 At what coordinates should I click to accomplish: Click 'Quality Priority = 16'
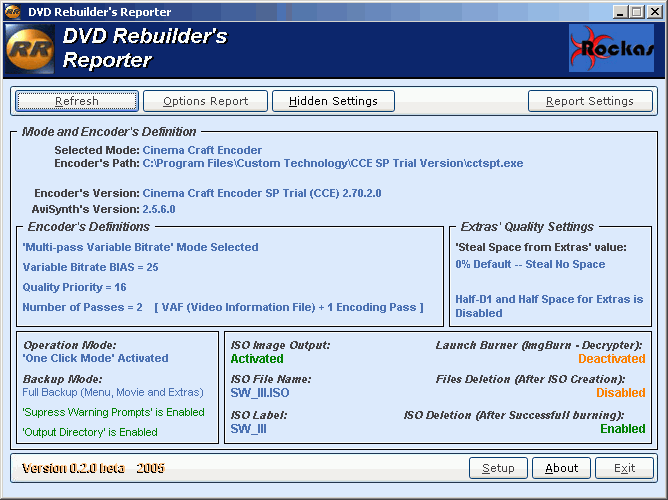tap(75, 287)
